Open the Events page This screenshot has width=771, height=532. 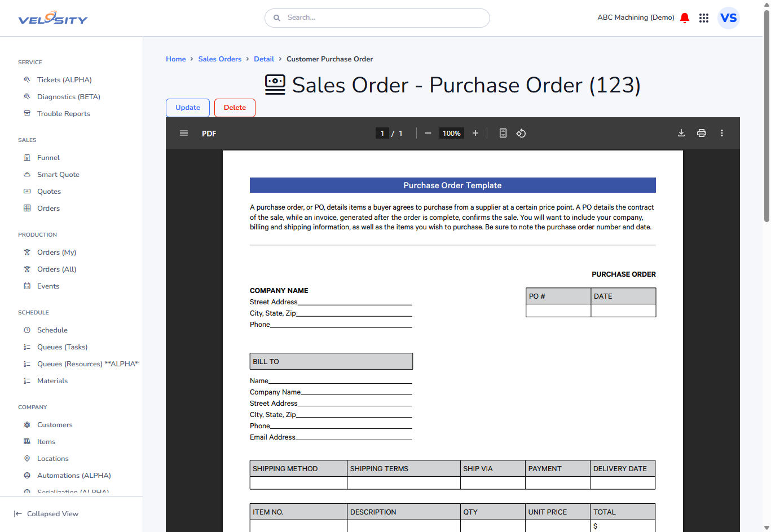[48, 286]
